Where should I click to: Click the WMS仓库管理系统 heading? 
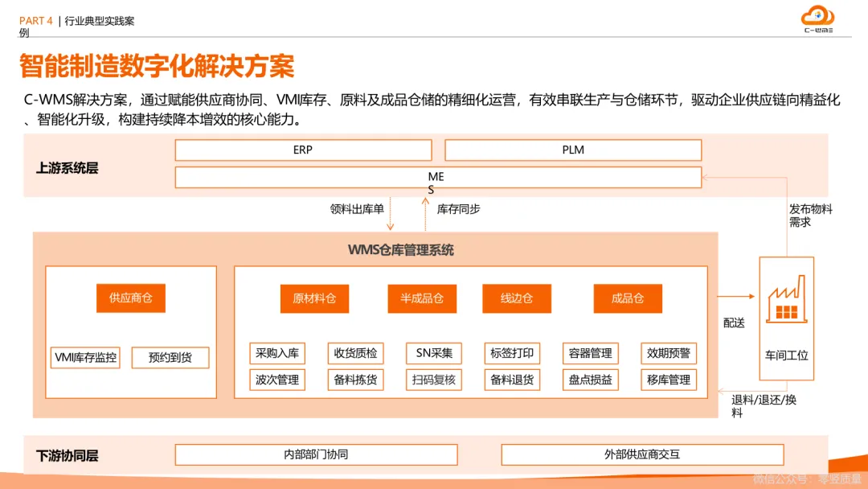tap(401, 250)
